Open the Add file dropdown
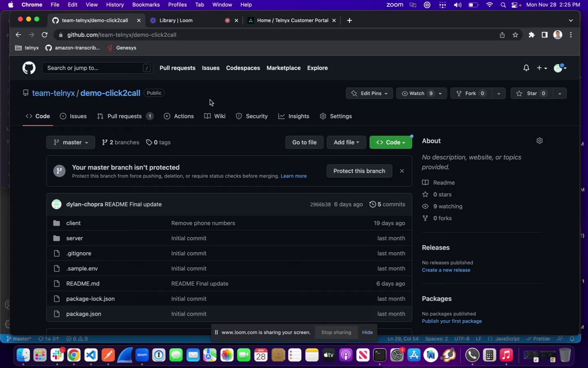 [x=346, y=142]
